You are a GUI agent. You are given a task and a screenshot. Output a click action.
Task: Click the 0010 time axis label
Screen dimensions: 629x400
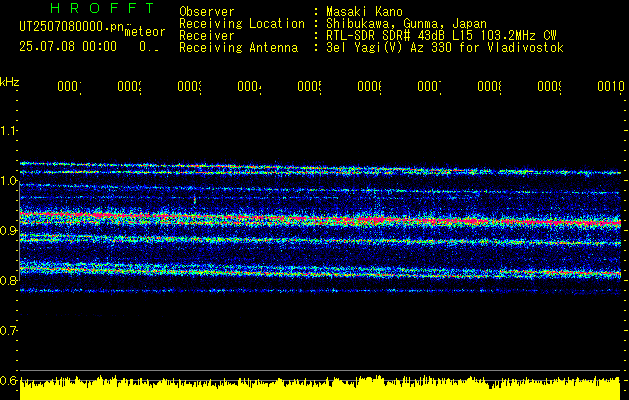611,86
